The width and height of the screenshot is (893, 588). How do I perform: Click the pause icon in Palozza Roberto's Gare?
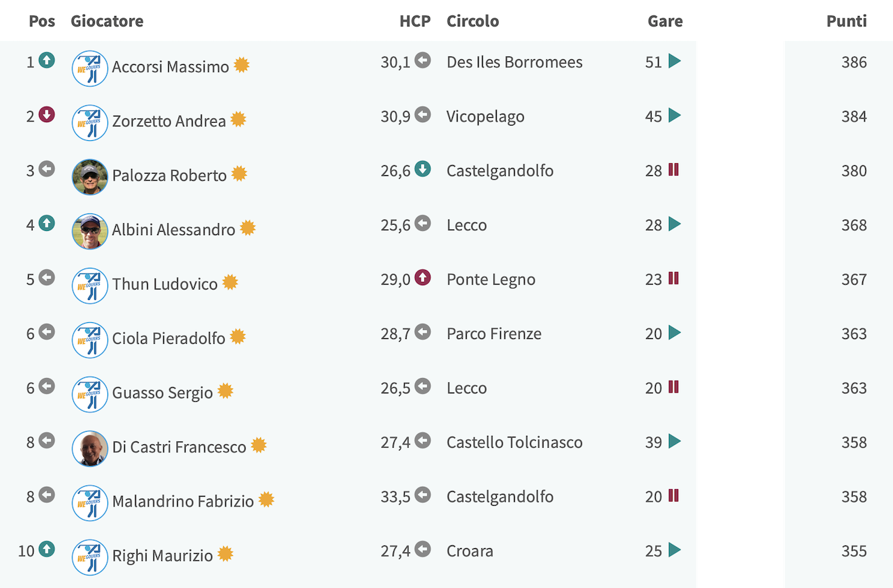(x=673, y=169)
